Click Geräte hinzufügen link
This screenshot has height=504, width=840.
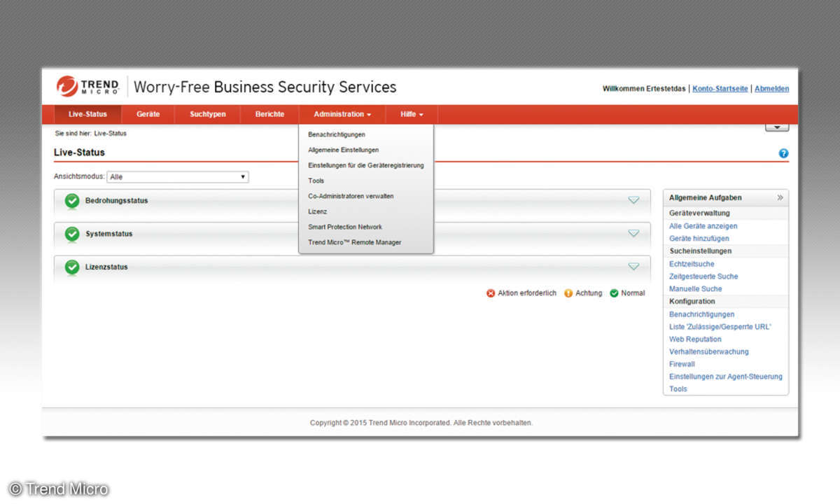click(699, 239)
